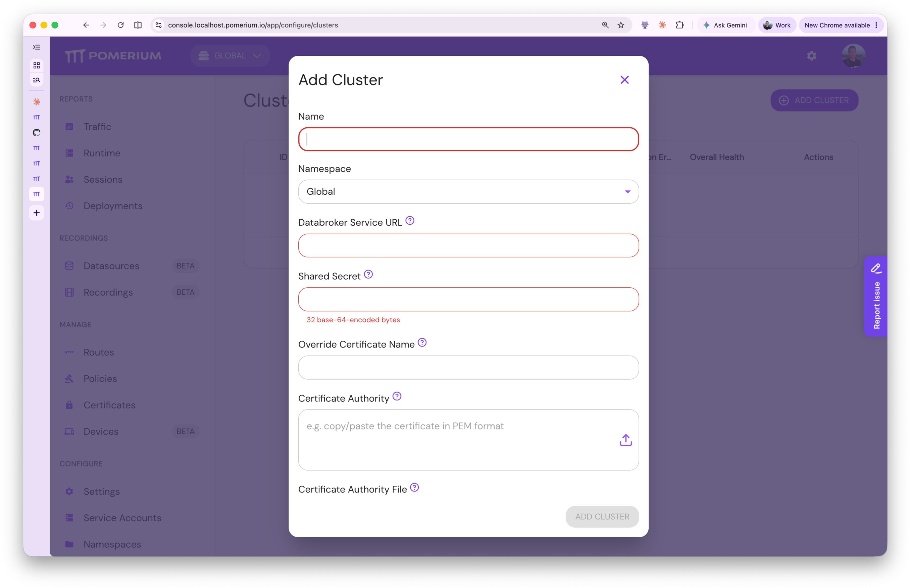Open Datasources in sidebar
Image resolution: width=910 pixels, height=588 pixels.
pyautogui.click(x=111, y=266)
